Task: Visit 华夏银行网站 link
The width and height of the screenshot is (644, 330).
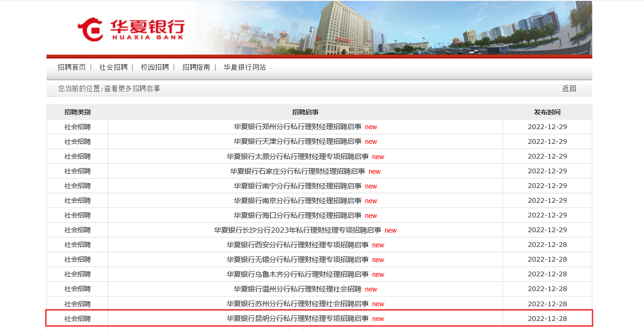Action: tap(245, 67)
